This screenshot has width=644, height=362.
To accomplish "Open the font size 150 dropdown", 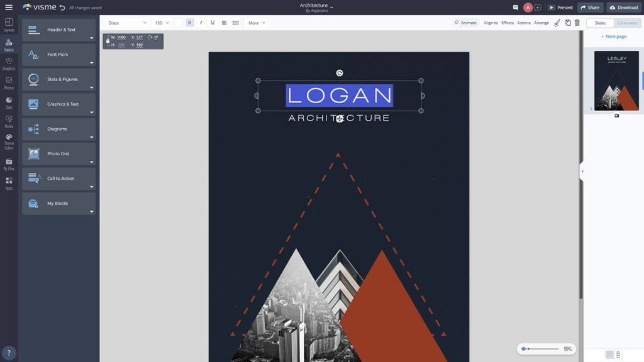I will pyautogui.click(x=162, y=23).
